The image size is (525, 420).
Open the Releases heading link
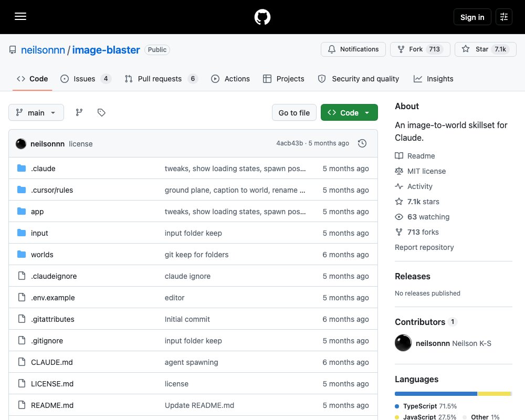(413, 276)
